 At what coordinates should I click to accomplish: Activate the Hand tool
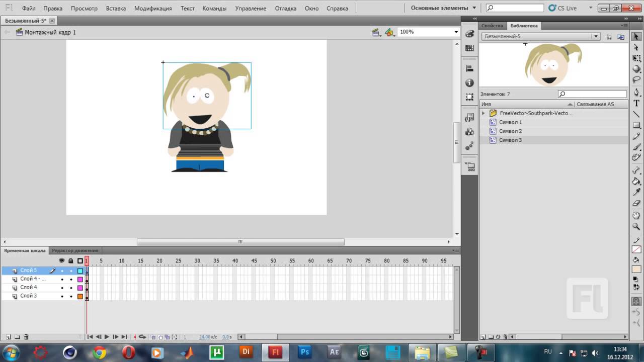[x=636, y=216]
